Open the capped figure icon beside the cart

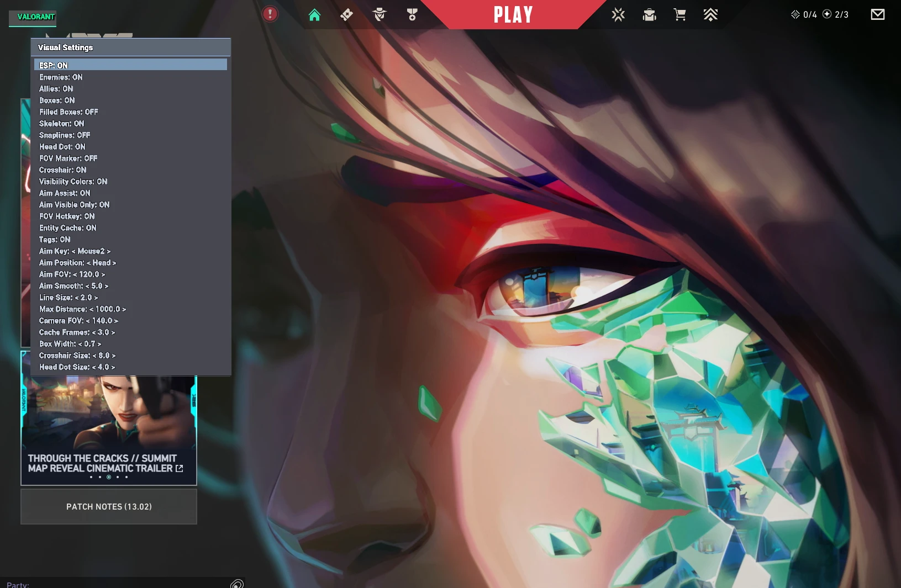pyautogui.click(x=649, y=15)
